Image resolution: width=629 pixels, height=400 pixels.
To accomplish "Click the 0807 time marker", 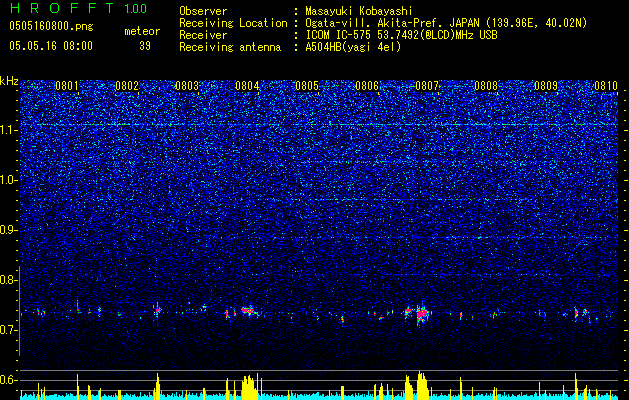I will pos(427,86).
